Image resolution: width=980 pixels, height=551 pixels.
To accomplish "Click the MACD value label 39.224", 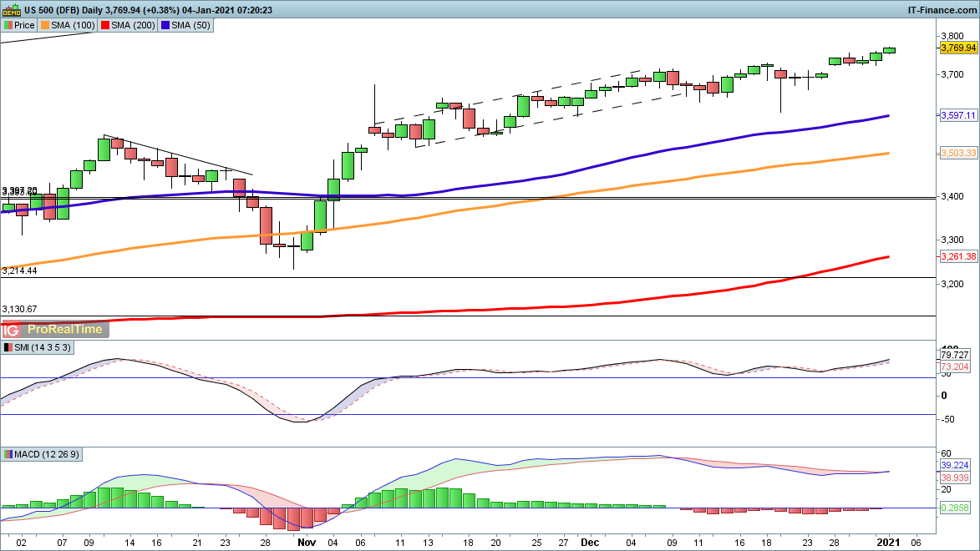I will click(x=955, y=465).
